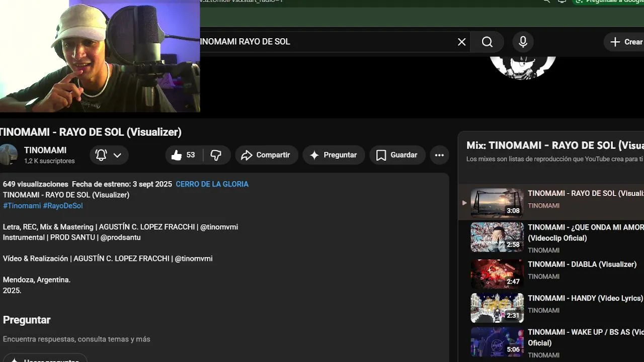The width and height of the screenshot is (644, 362).
Task: Open the three-dot more actions menu
Action: [439, 155]
